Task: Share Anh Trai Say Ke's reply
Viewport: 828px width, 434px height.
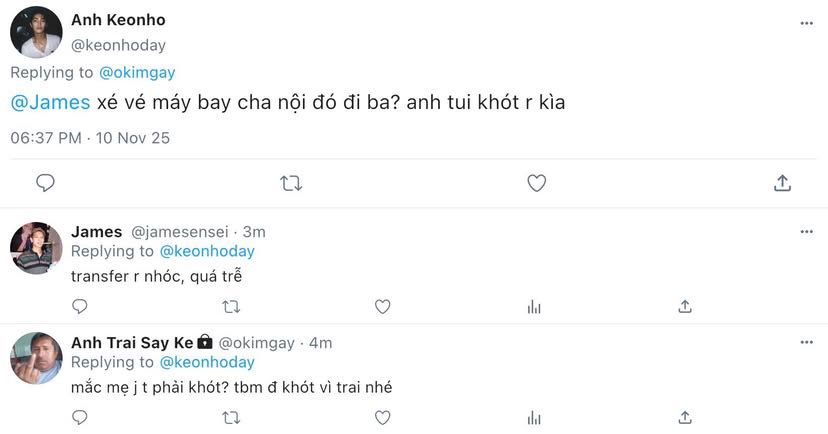Action: 685,418
